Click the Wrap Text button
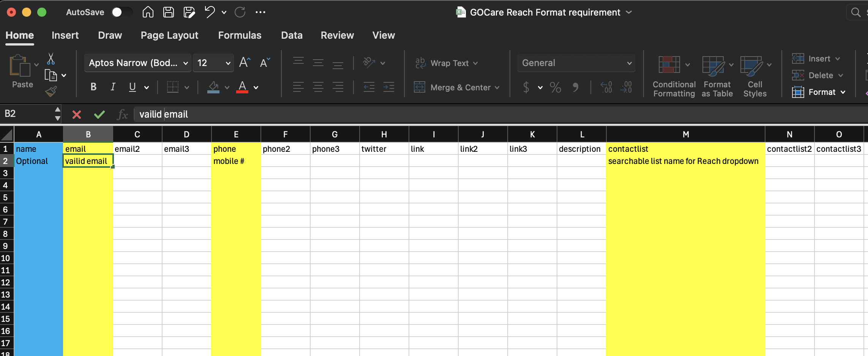Viewport: 868px width, 356px height. (442, 63)
